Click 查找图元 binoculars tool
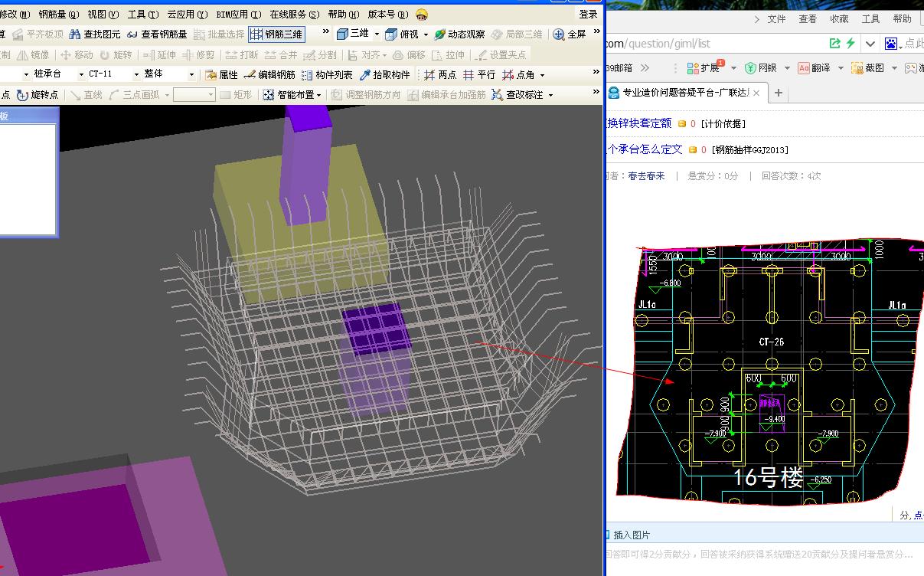The width and height of the screenshot is (924, 576). point(95,34)
